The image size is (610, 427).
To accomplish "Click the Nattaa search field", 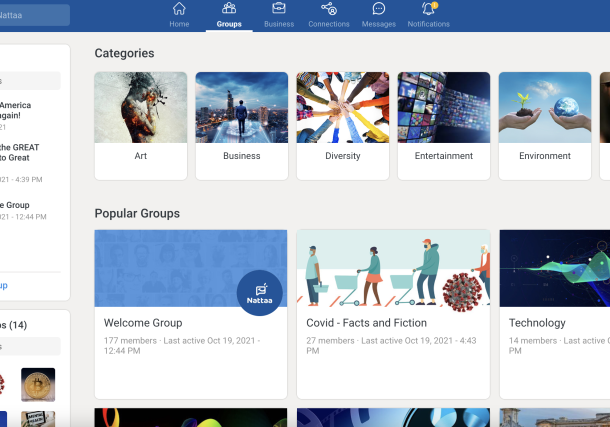I will click(35, 15).
